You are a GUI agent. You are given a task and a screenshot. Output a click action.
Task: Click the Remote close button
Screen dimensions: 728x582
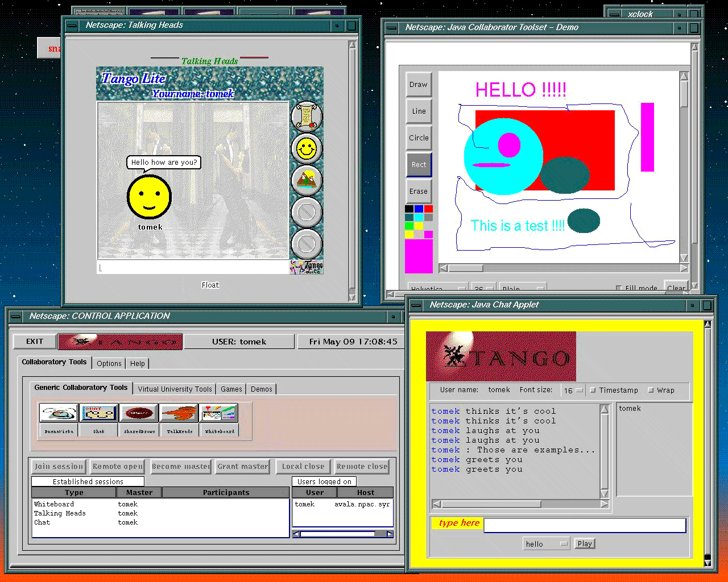click(362, 467)
